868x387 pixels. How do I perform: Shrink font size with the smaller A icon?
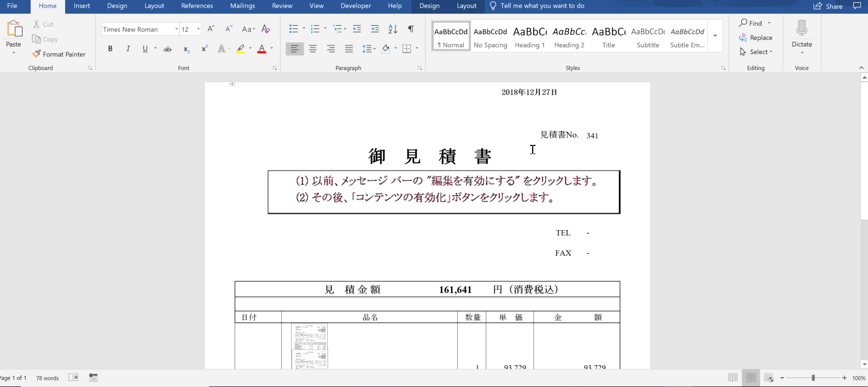pyautogui.click(x=229, y=29)
